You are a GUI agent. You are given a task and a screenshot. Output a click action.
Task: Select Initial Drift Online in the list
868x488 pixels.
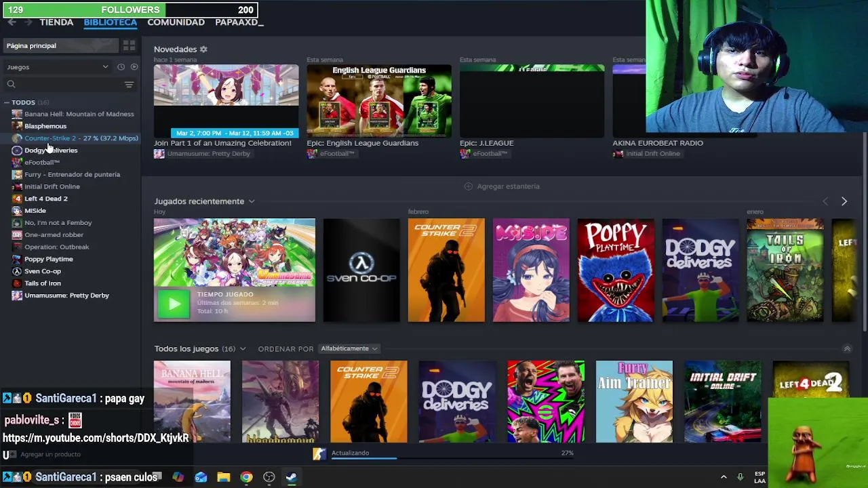52,186
